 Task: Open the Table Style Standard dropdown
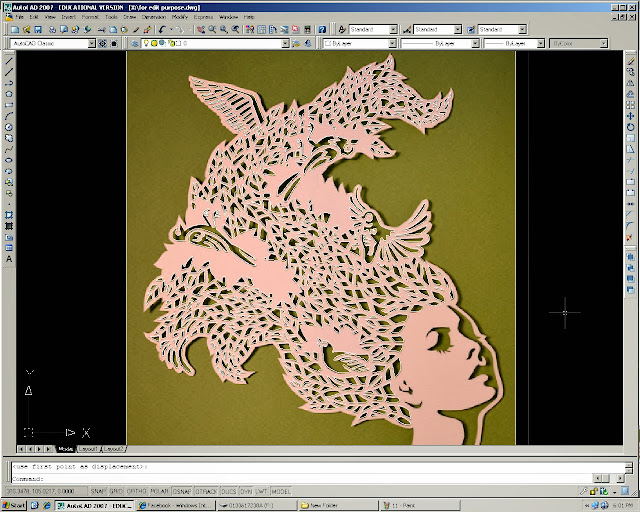coord(522,29)
